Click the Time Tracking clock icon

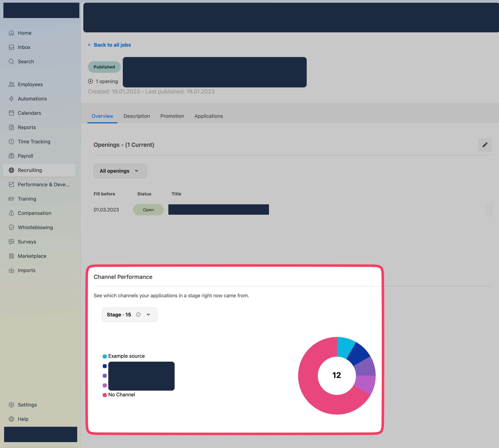(11, 142)
